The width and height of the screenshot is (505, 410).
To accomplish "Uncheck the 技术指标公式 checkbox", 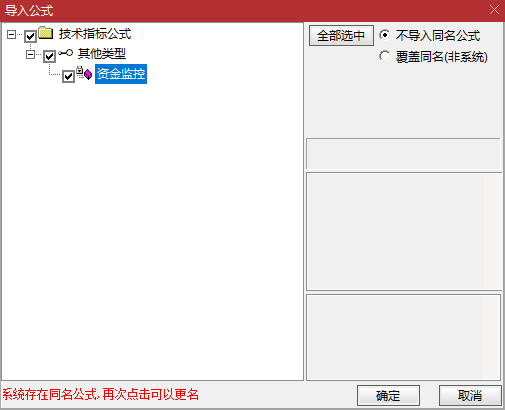I will 30,36.
